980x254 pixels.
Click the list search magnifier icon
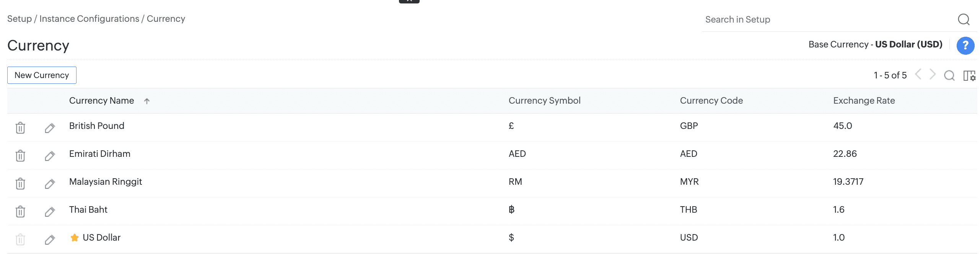tap(949, 76)
